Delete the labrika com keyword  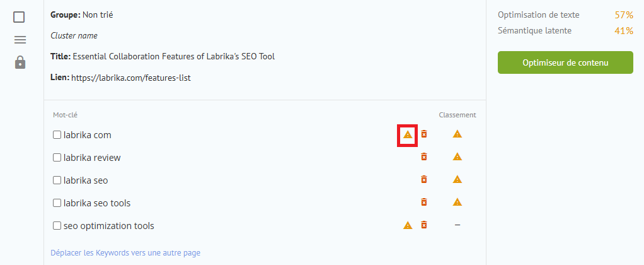click(x=424, y=134)
